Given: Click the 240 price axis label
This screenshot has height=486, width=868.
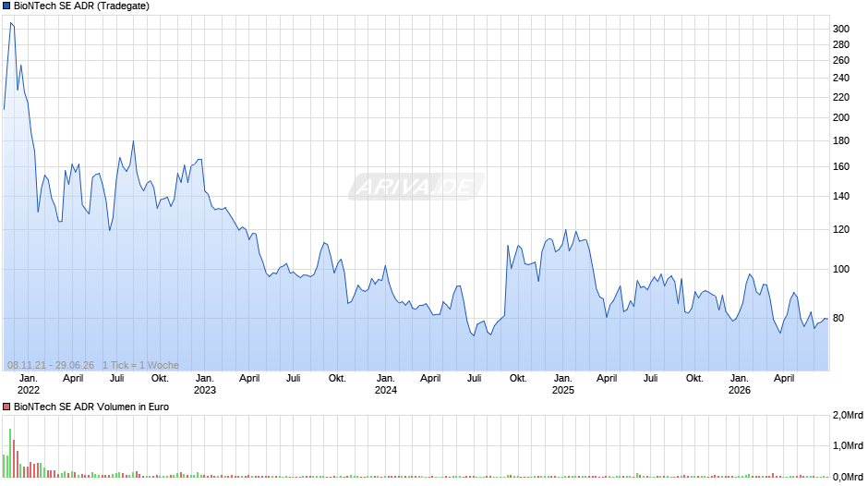Looking at the screenshot, I should (841, 79).
